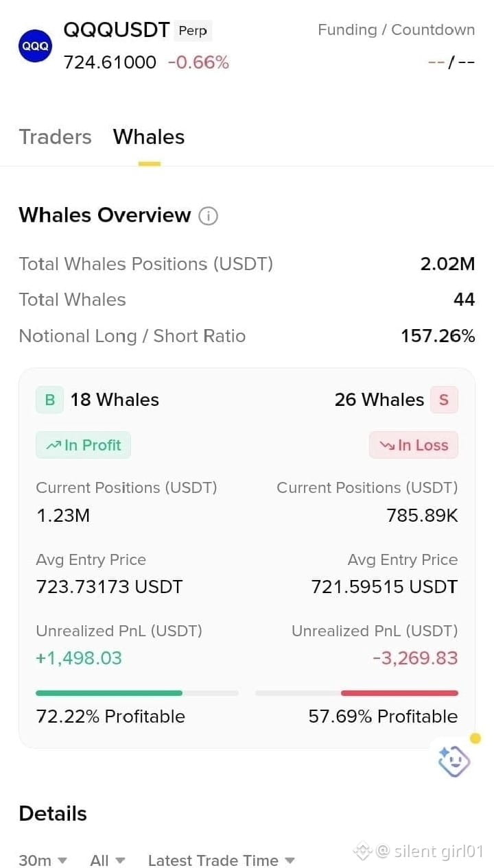
Task: Open the QQQUSDT pair title
Action: 117,30
